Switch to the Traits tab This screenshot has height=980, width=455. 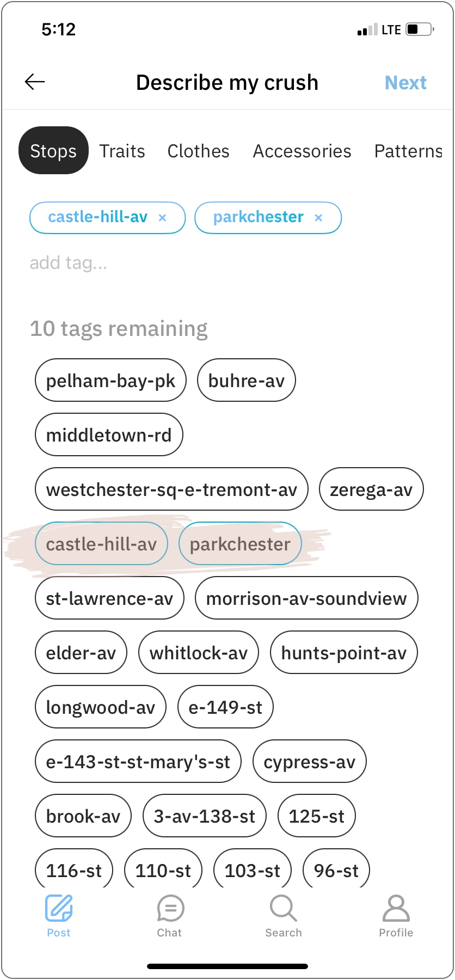click(x=122, y=151)
